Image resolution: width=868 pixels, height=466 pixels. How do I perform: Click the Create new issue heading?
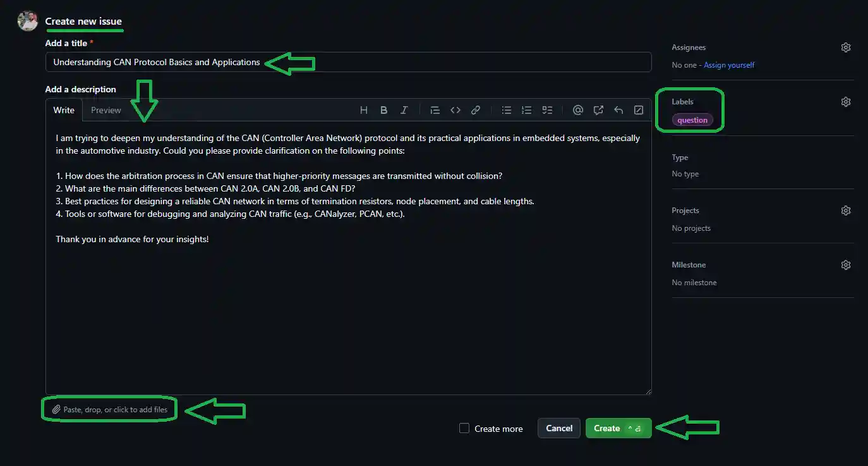click(x=83, y=21)
